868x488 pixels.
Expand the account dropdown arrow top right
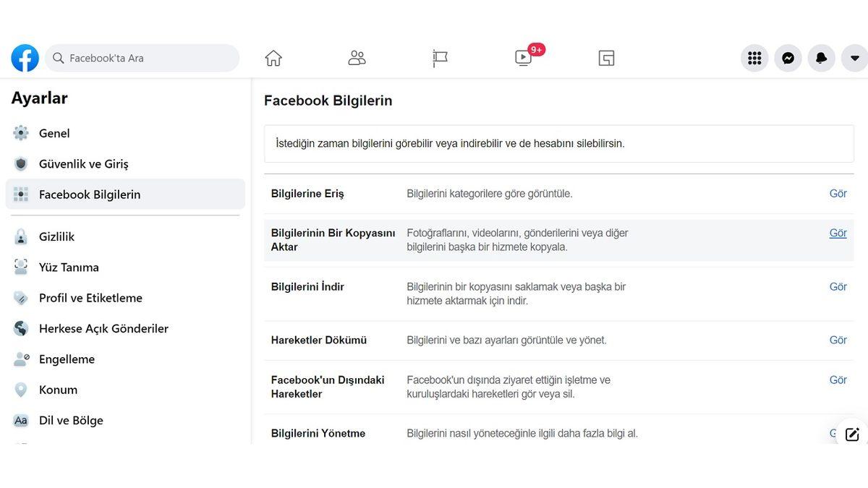(854, 58)
